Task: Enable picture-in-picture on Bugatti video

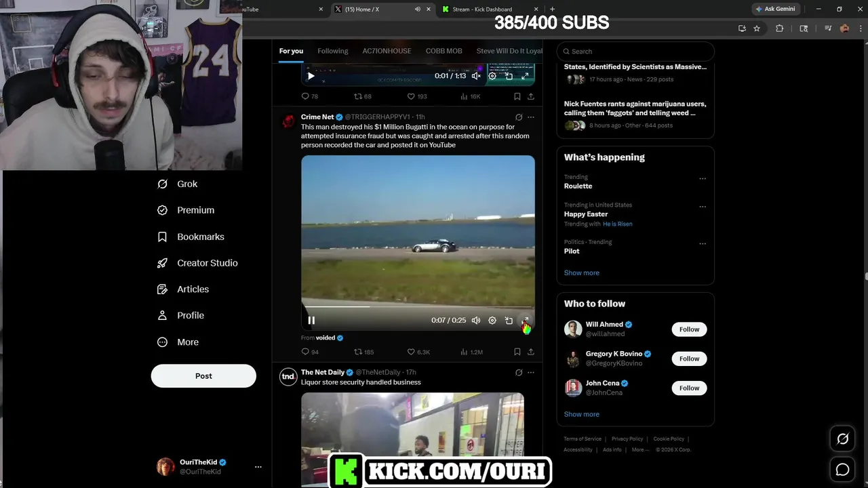Action: point(509,321)
